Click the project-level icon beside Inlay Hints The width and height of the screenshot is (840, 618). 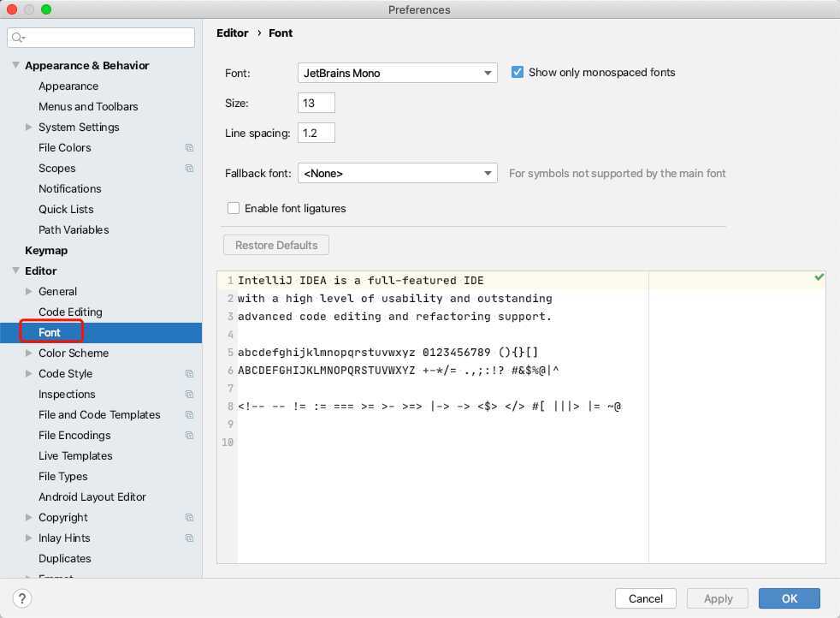189,538
